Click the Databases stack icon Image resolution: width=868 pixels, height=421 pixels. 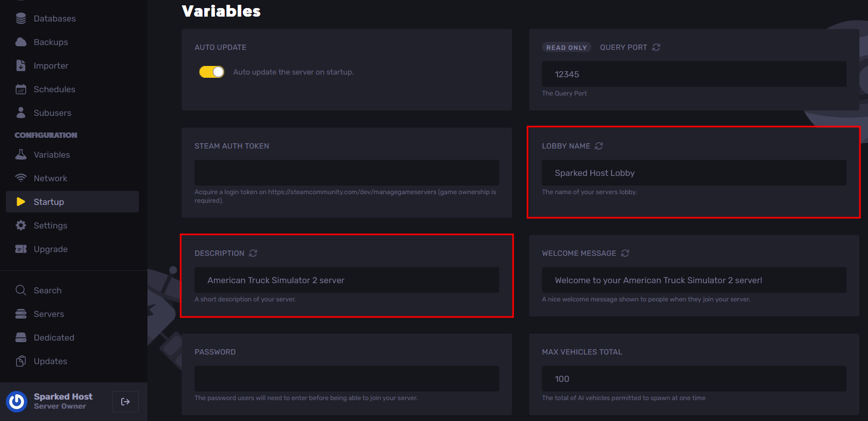21,19
